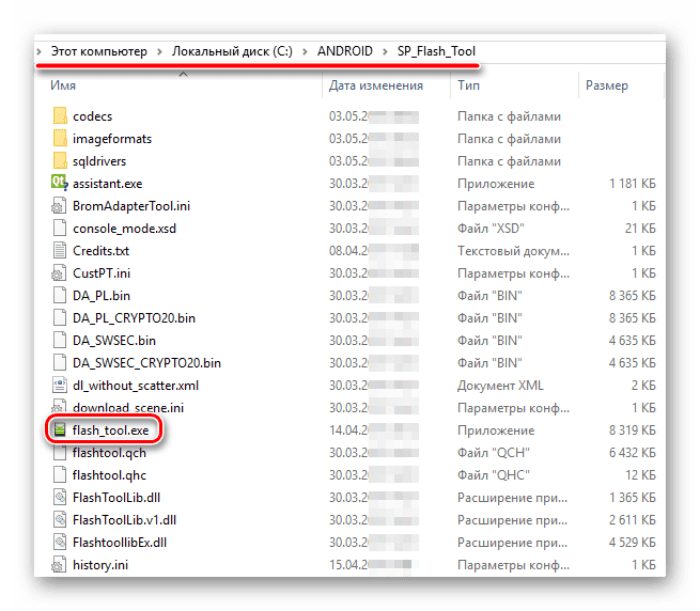
Task: Select the Credits.txt document icon
Action: 59,250
